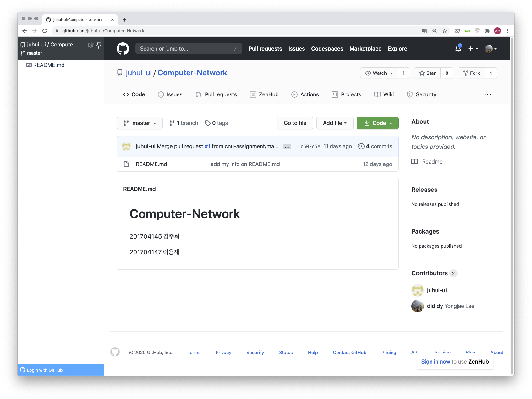Star the Computer-Network repository

427,73
